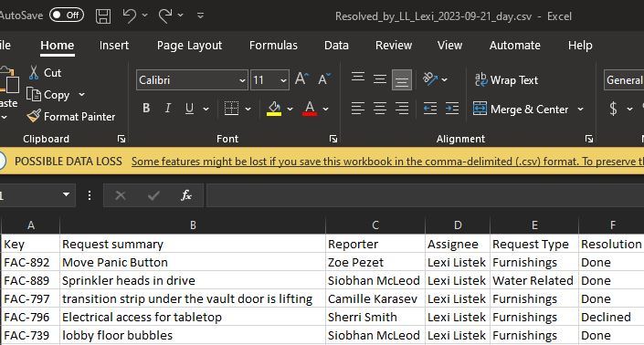The height and width of the screenshot is (345, 644).
Task: Toggle Wrap Text
Action: tap(506, 79)
